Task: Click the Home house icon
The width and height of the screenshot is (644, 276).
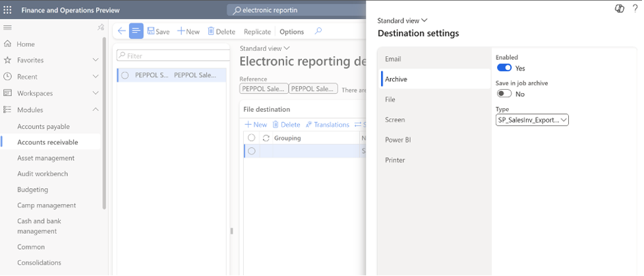Action: pyautogui.click(x=7, y=44)
